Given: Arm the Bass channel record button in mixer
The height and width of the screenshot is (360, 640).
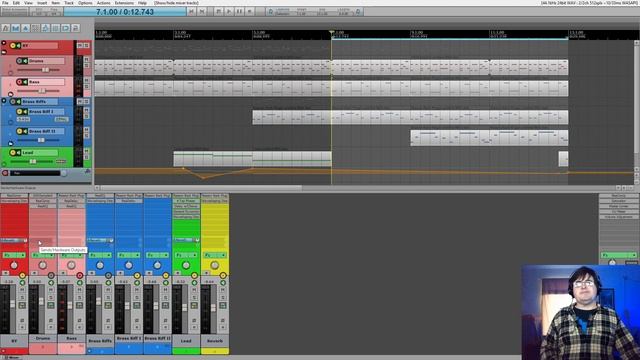Looking at the screenshot, I should pyautogui.click(x=80, y=276).
